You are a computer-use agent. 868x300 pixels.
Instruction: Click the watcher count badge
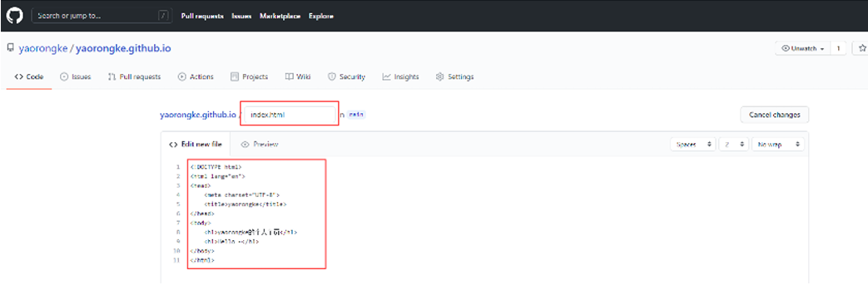coord(838,49)
